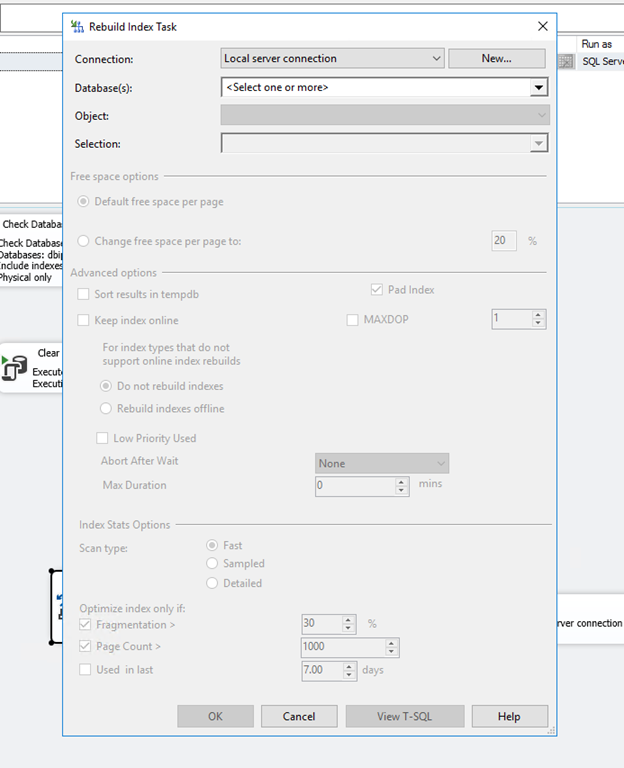Increase the MAXDOP value with up arrow
624x768 pixels.
[538, 315]
